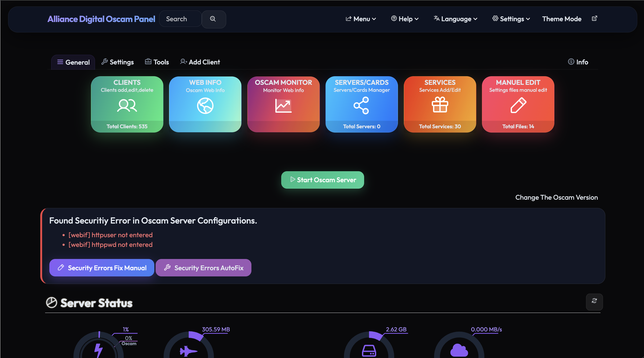Expand the Menu dropdown

click(x=361, y=19)
